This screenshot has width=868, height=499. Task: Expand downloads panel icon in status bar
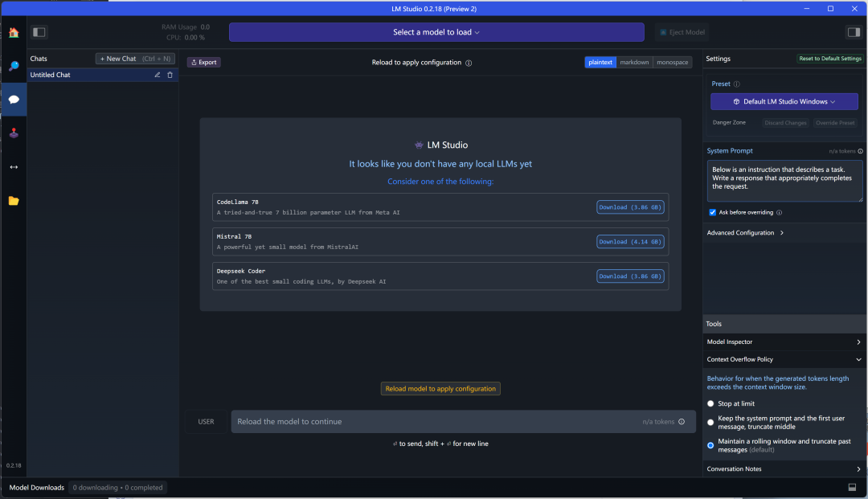(852, 488)
